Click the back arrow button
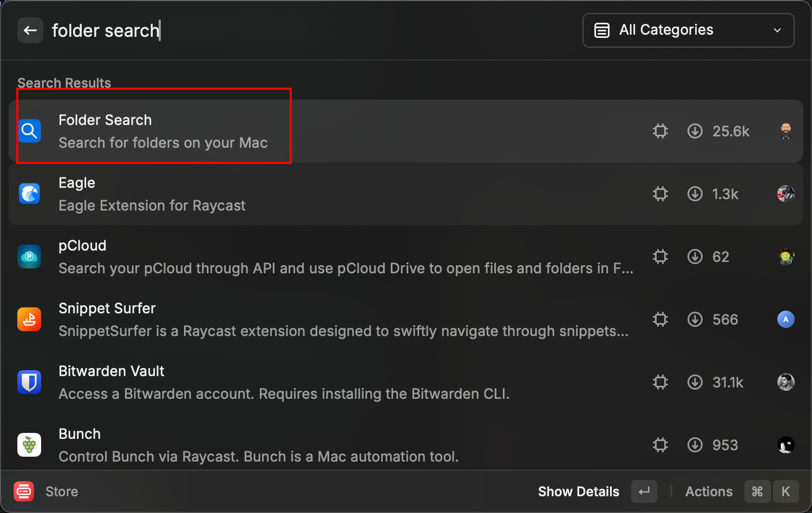The image size is (812, 513). (30, 30)
